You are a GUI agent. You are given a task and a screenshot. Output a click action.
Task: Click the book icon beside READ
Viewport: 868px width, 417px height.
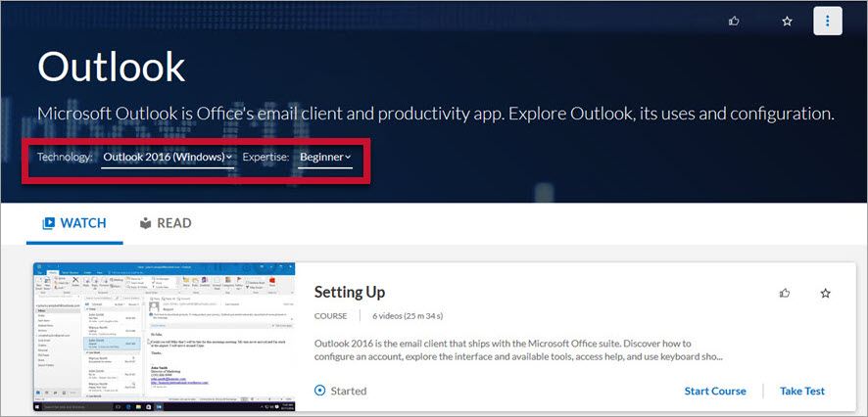(146, 223)
